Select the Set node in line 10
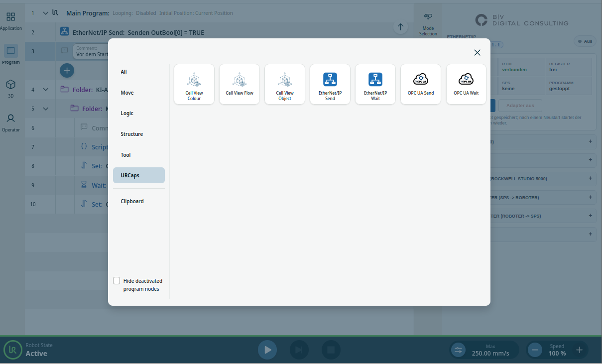 point(67,204)
